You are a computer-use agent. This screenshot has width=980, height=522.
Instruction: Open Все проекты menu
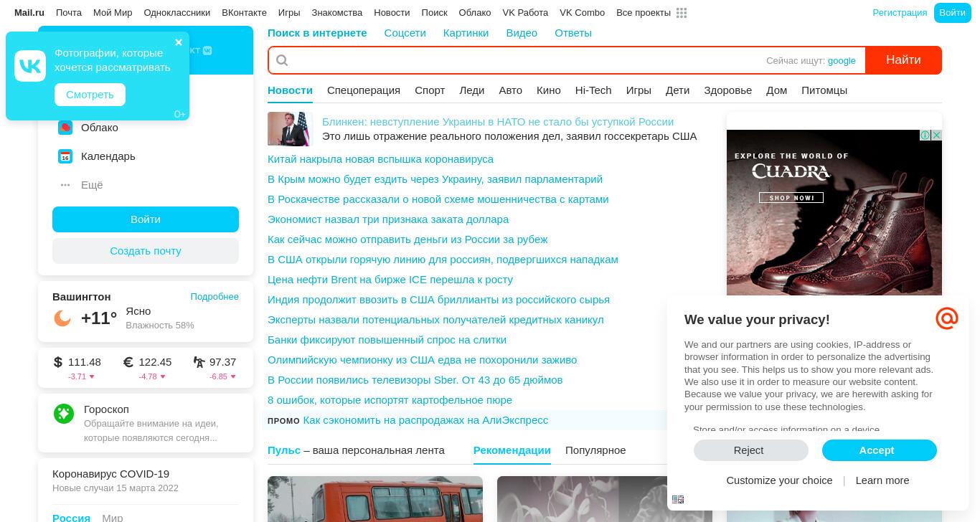[644, 13]
